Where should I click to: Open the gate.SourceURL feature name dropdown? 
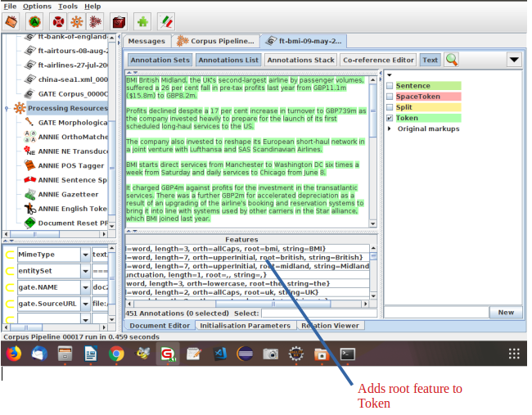pyautogui.click(x=85, y=304)
